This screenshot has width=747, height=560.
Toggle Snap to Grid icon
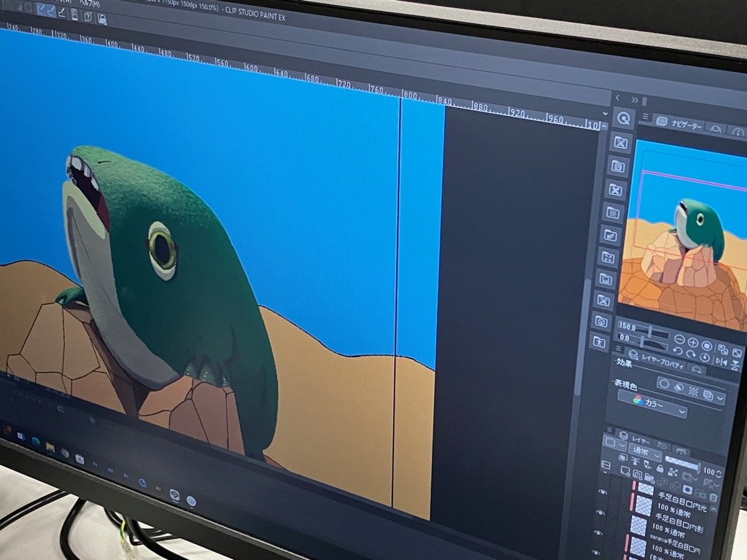click(x=62, y=12)
